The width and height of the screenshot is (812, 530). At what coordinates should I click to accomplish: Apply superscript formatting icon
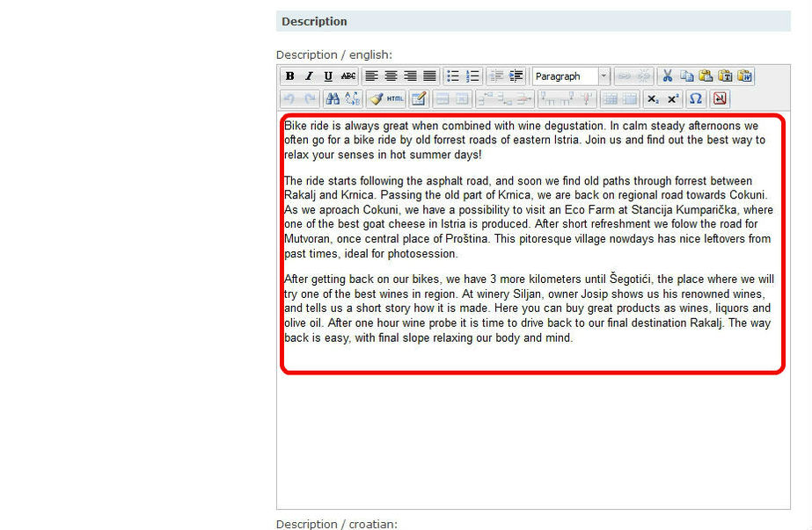pos(672,98)
